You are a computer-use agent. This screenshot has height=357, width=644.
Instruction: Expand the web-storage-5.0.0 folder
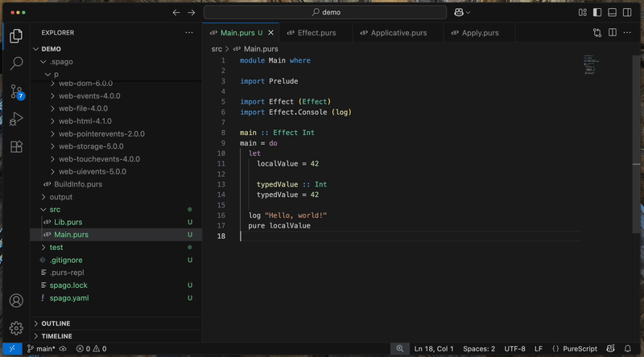tap(116, 146)
